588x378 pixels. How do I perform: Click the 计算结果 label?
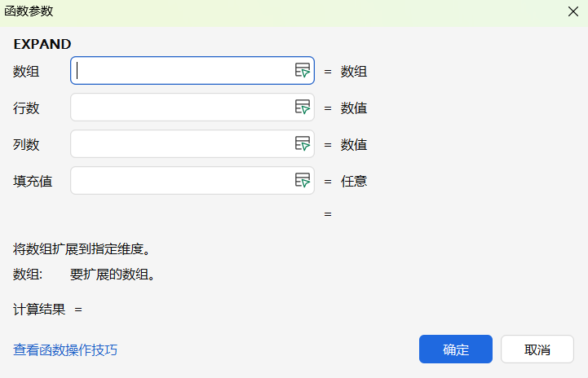click(39, 310)
